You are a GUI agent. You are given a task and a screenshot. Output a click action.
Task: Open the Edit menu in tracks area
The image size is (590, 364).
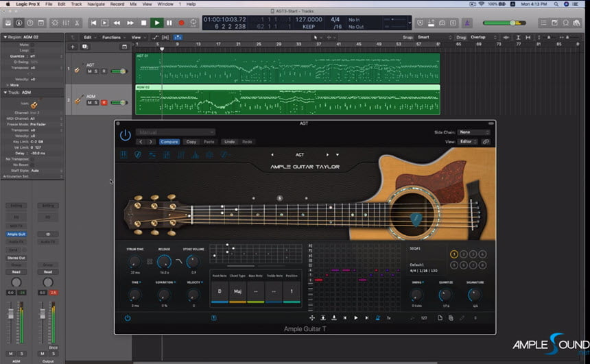(88, 37)
